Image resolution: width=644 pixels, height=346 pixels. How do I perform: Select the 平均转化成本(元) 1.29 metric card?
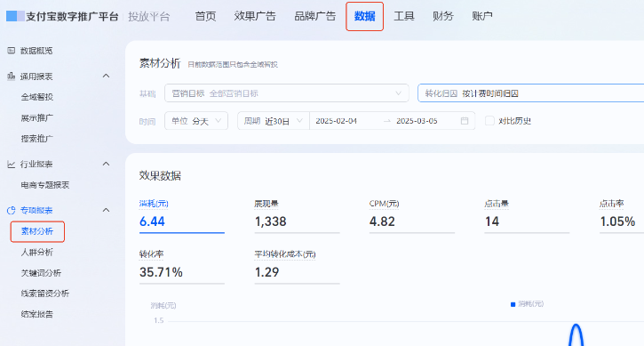pyautogui.click(x=297, y=266)
